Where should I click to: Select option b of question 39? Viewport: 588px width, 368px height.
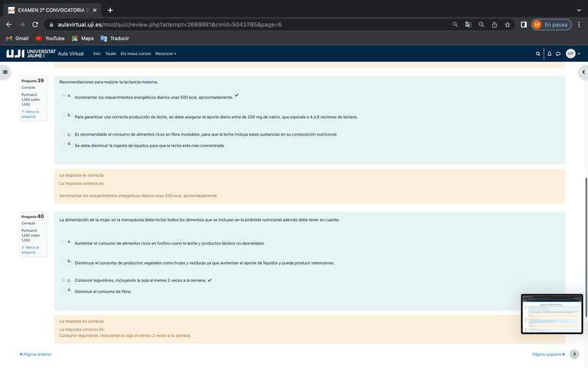pyautogui.click(x=63, y=115)
